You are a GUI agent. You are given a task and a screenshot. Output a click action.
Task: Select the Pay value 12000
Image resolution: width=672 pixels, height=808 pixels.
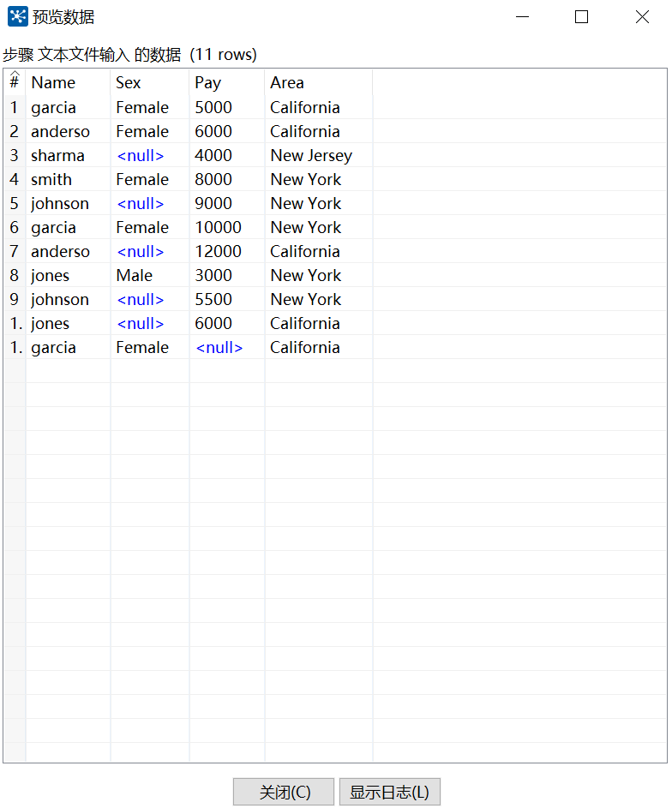tap(227, 251)
